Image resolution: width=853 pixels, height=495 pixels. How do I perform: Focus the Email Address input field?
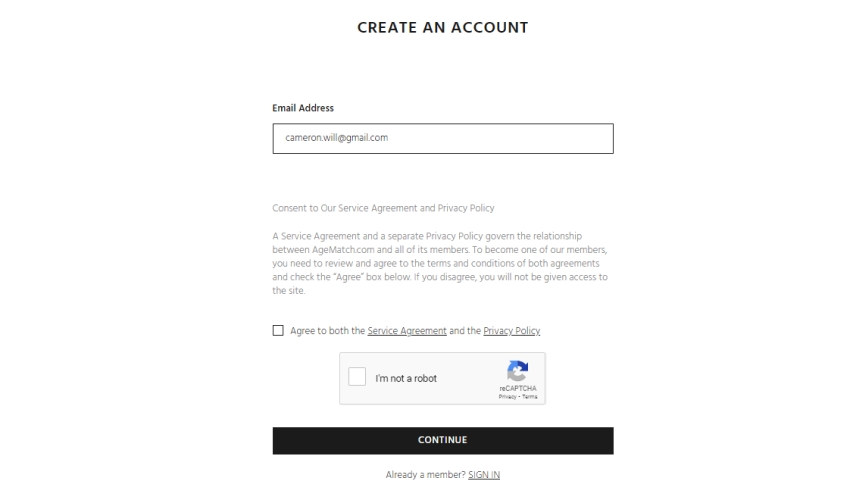point(443,139)
